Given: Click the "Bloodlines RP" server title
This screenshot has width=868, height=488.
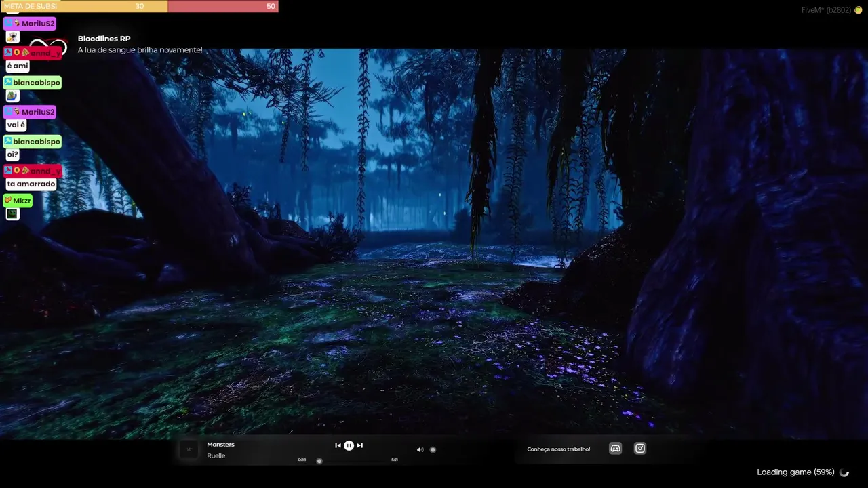Looking at the screenshot, I should 104,39.
